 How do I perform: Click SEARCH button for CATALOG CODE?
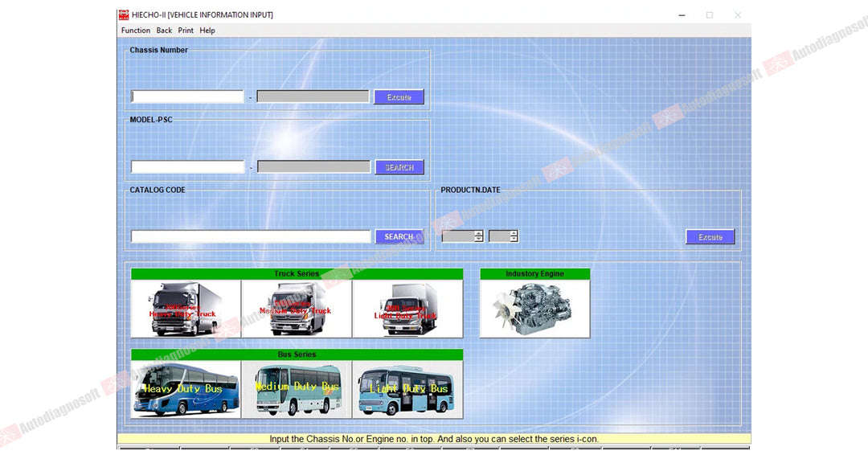399,237
